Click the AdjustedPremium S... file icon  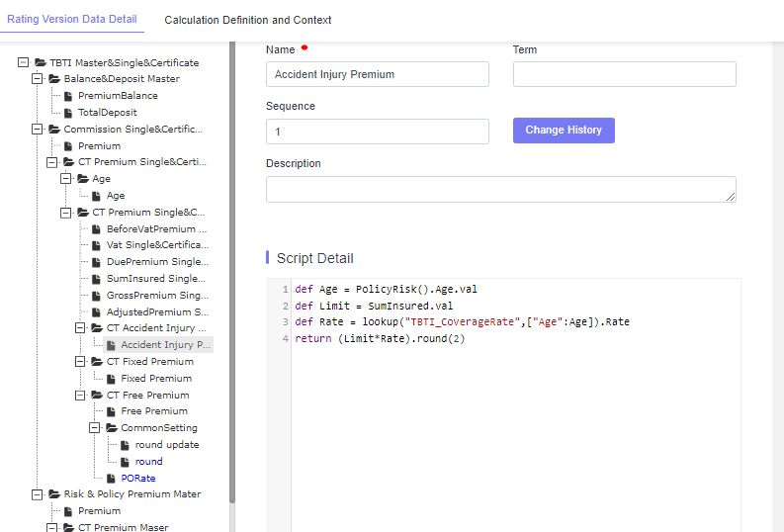click(x=97, y=312)
